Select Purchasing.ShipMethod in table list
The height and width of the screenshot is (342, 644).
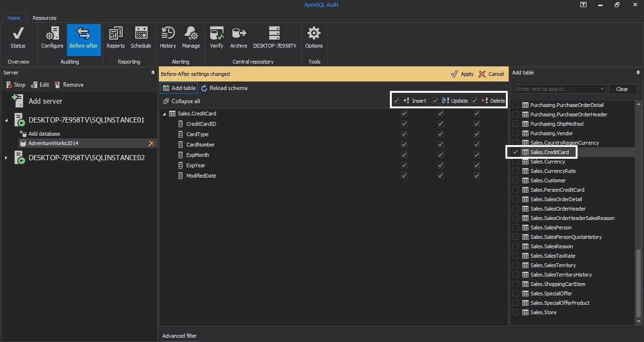coord(557,124)
